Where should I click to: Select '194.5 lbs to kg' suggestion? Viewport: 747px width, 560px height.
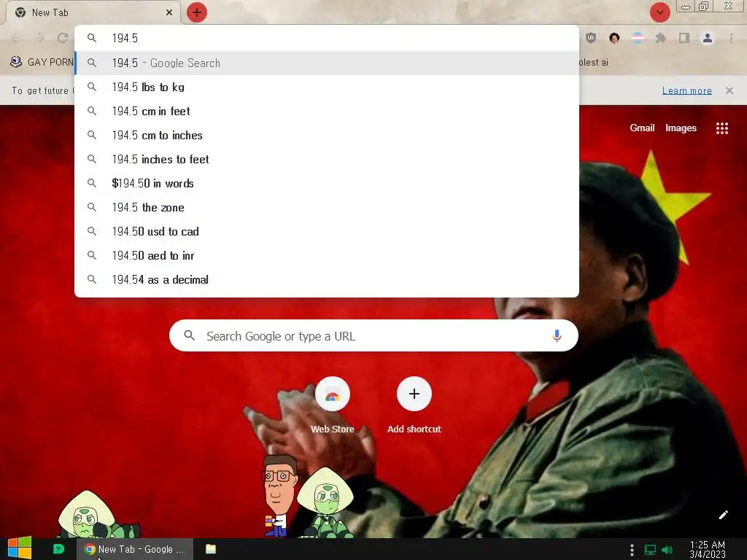point(327,87)
